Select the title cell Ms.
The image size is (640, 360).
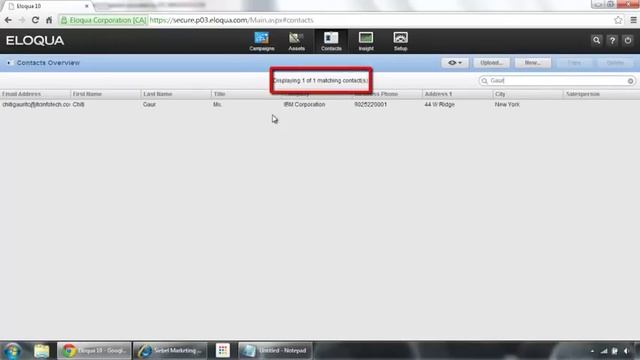217,104
